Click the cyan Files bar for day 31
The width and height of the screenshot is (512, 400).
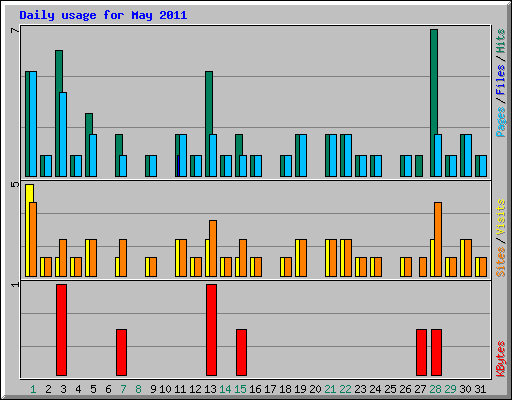[x=483, y=166]
